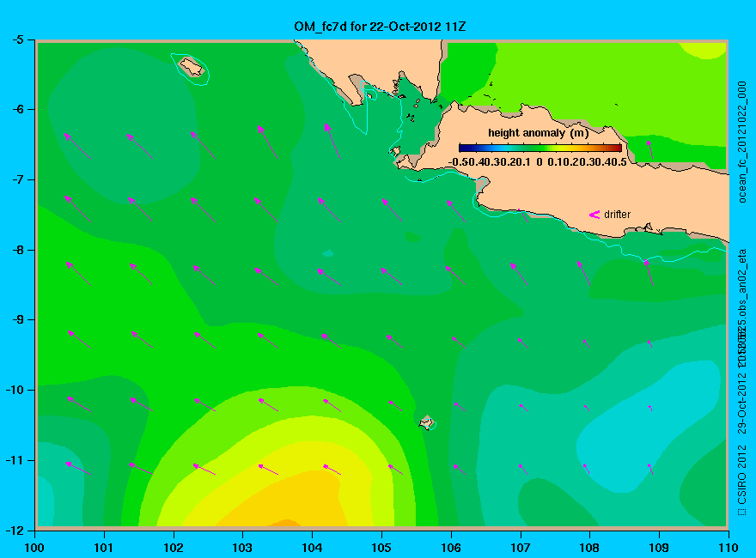Click the orange peak of the height anomaly
The width and height of the screenshot is (756, 558).
[287, 523]
